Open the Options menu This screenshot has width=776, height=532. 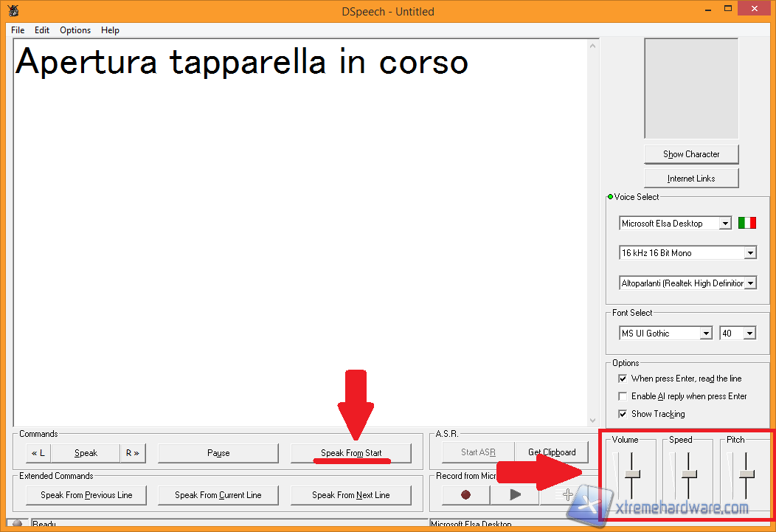(x=75, y=30)
